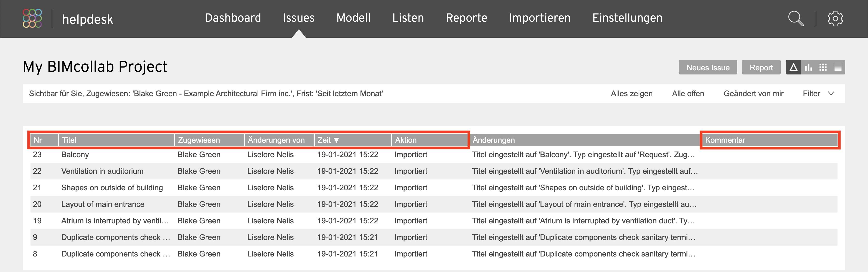Select issue 'Atrium is interrupted by ventil…'
This screenshot has height=272, width=868.
click(115, 221)
